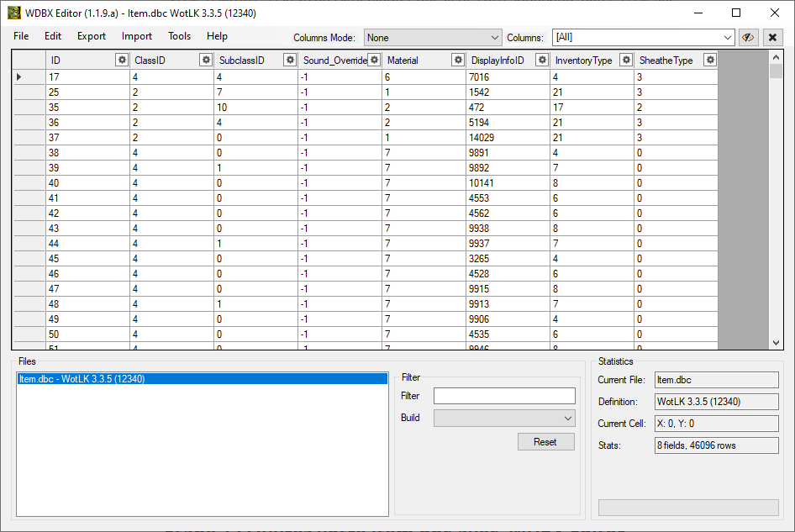Select DisplayInfoID cell 7016
Screen dimensions: 795x532
coord(508,77)
